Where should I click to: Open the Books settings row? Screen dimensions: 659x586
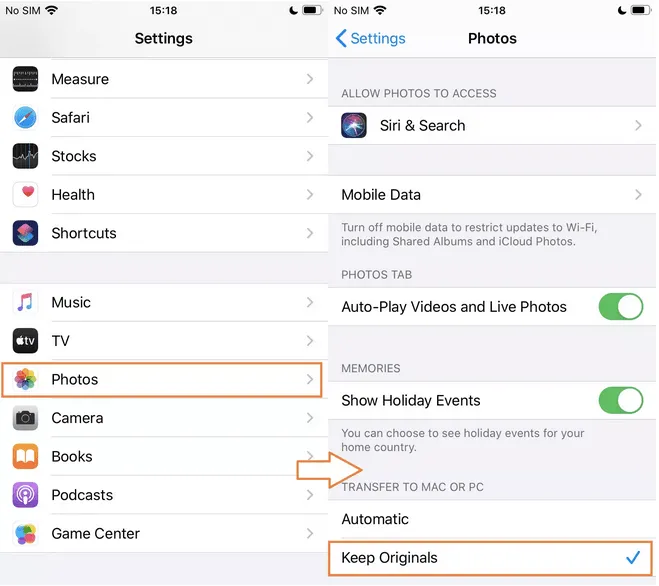coord(164,457)
